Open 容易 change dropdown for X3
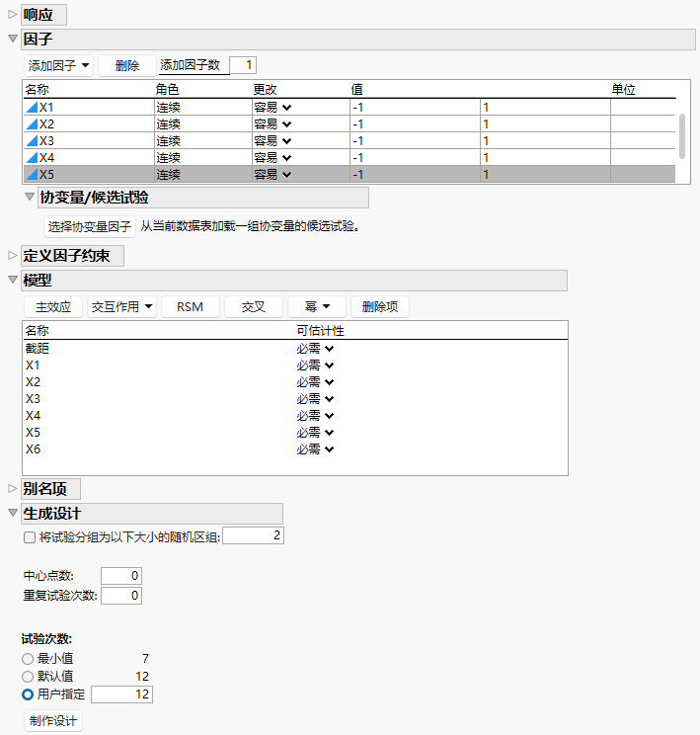This screenshot has width=700, height=735. 272,140
